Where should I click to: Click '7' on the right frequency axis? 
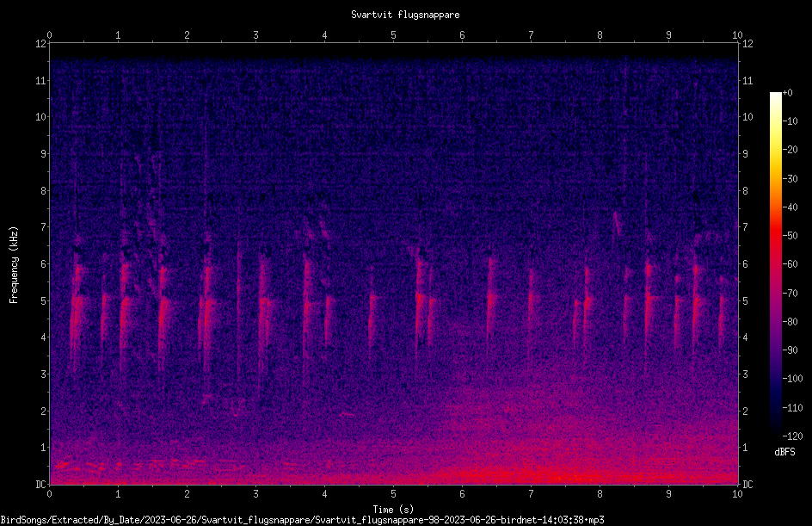[x=745, y=227]
